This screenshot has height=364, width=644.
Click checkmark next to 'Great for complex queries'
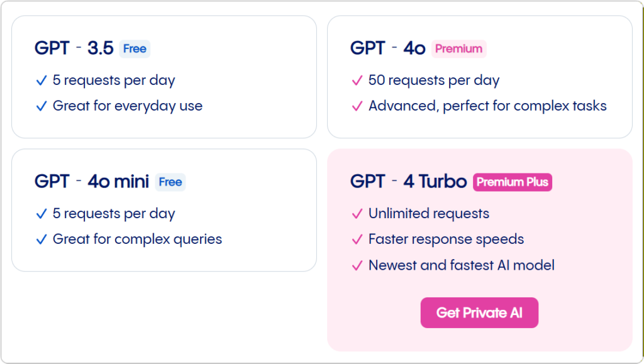[42, 240]
